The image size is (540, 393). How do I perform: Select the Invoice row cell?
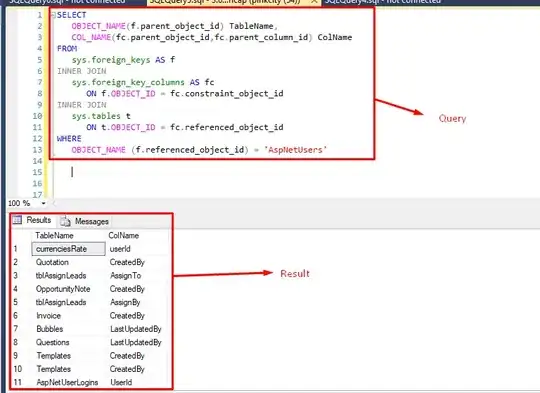pos(49,316)
